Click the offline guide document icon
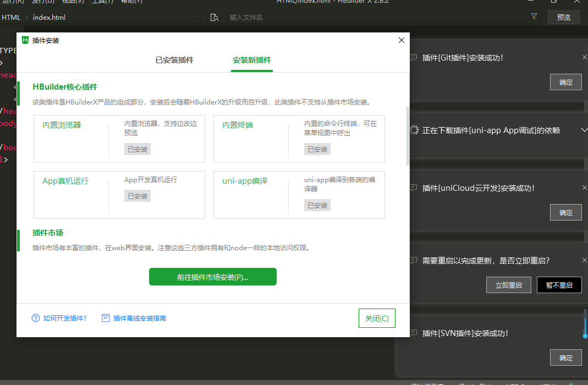Screen dimensions: 588x385 [x=106, y=318]
